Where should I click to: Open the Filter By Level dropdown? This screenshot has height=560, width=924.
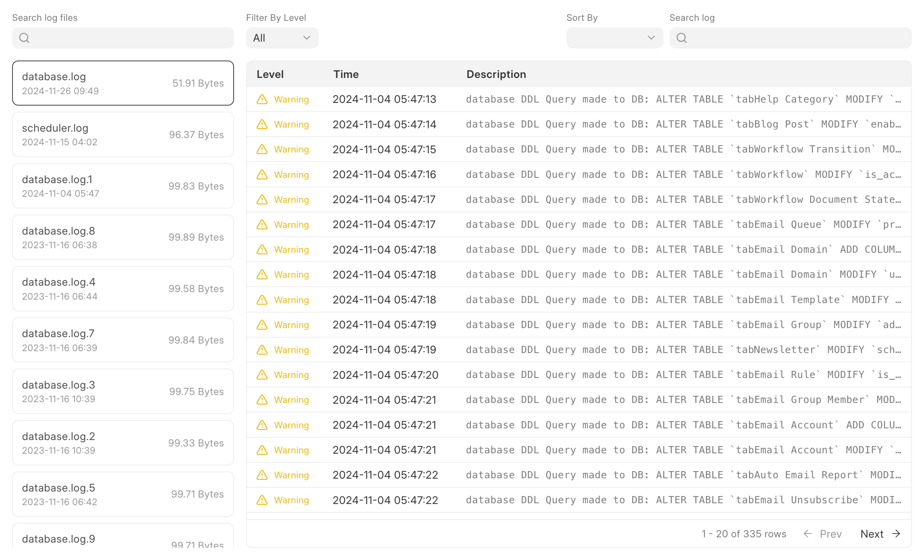(282, 38)
